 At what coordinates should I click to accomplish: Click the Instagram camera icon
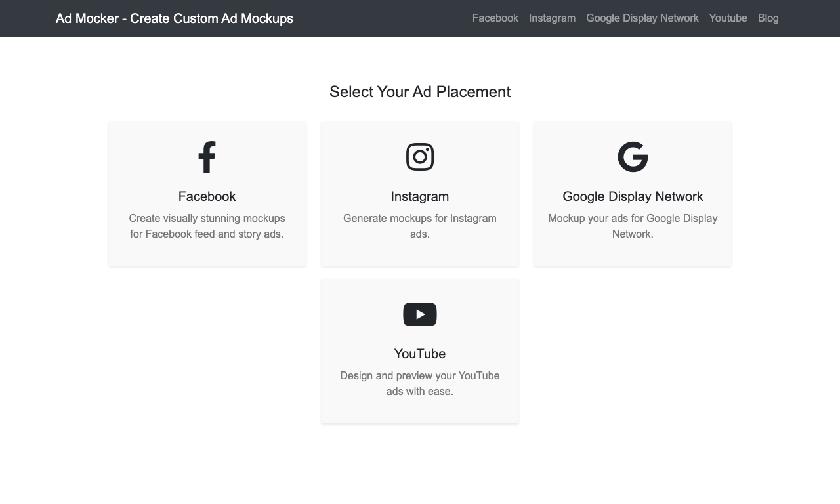pos(420,157)
